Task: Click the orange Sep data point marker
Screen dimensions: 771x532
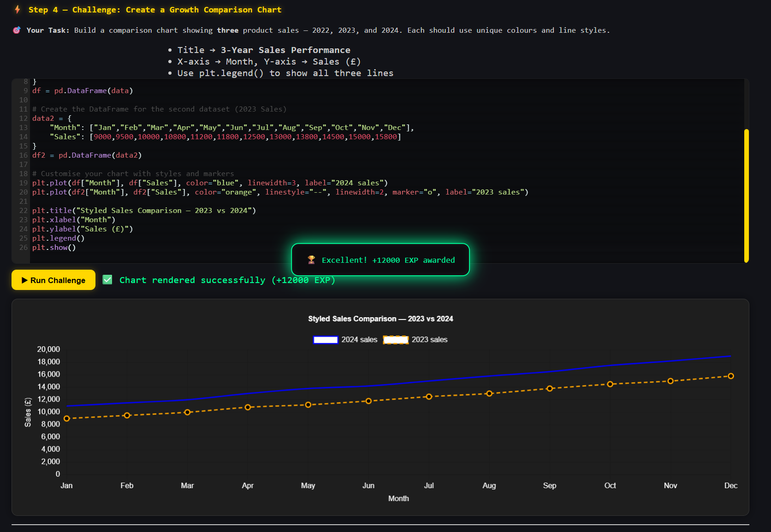Action: (x=550, y=389)
